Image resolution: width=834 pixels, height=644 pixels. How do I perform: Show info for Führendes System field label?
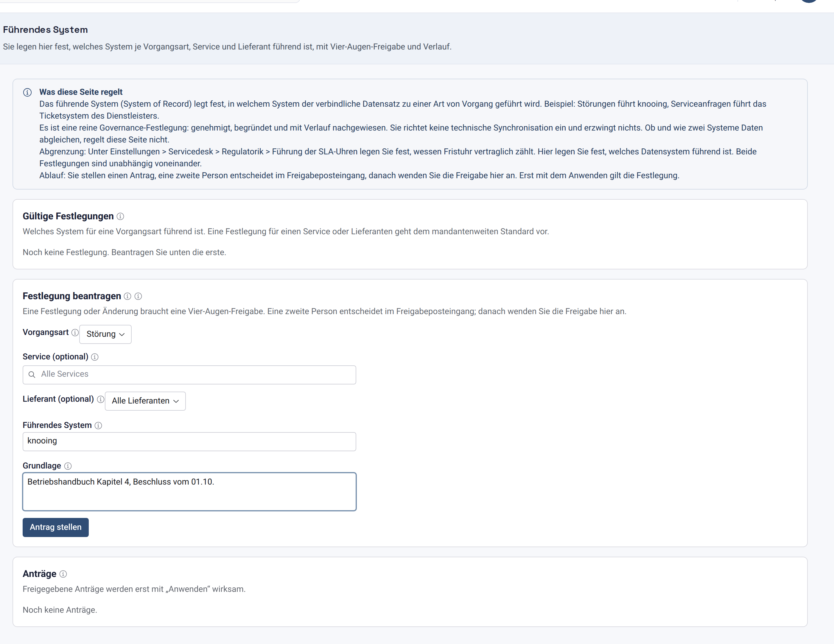click(98, 426)
